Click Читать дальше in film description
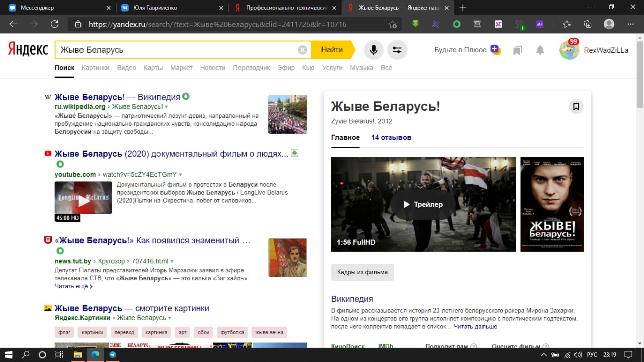 475,327
